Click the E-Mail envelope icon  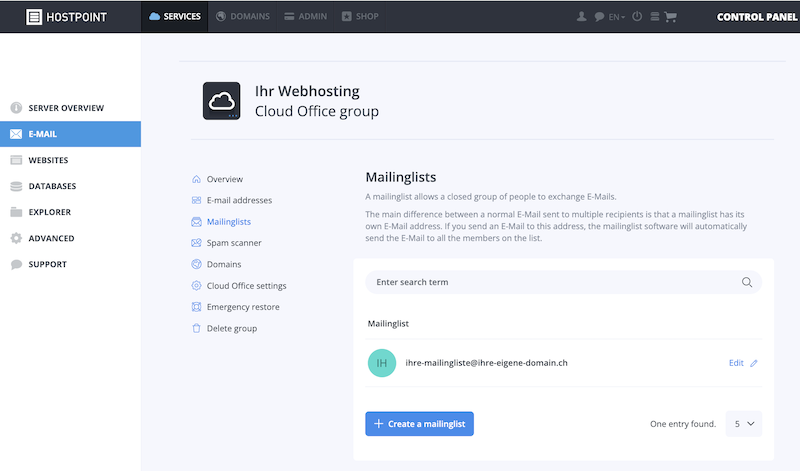16,134
